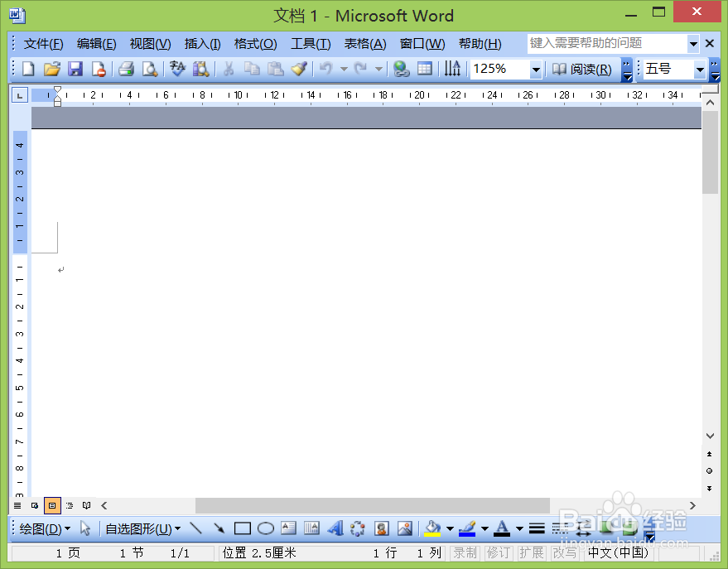728x569 pixels.
Task: Click in the help question input box
Action: pyautogui.click(x=607, y=44)
